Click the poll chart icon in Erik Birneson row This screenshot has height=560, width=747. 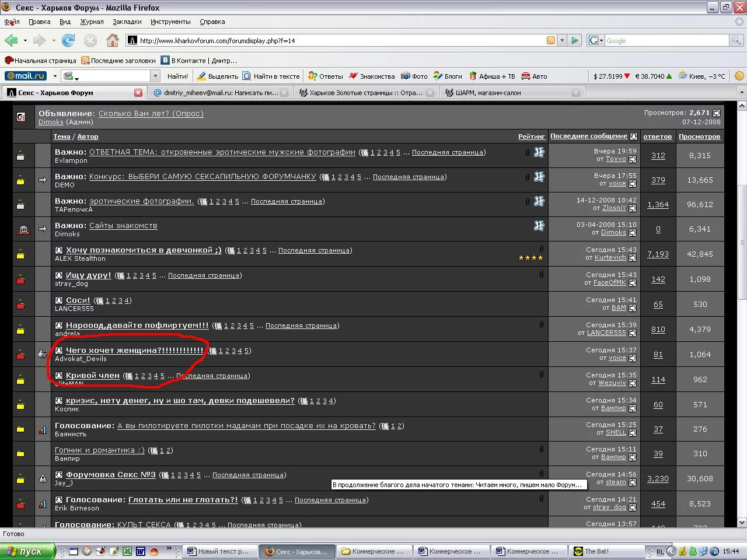[43, 503]
